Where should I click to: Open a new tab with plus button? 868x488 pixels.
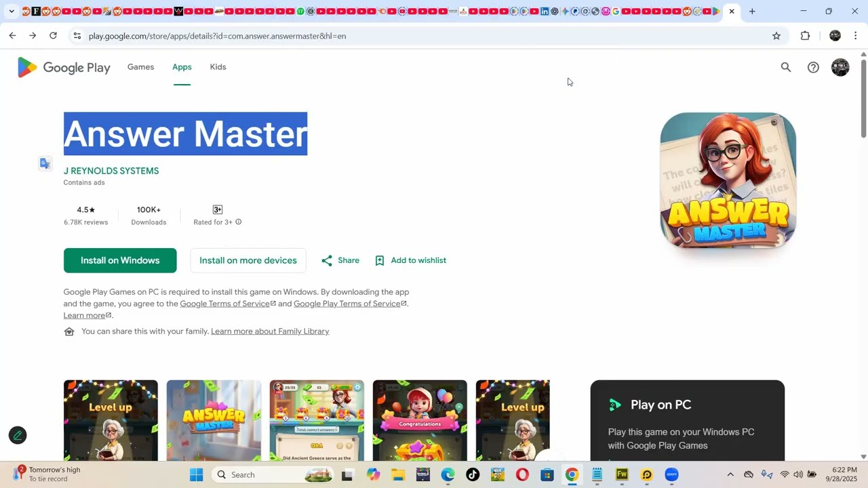point(752,12)
